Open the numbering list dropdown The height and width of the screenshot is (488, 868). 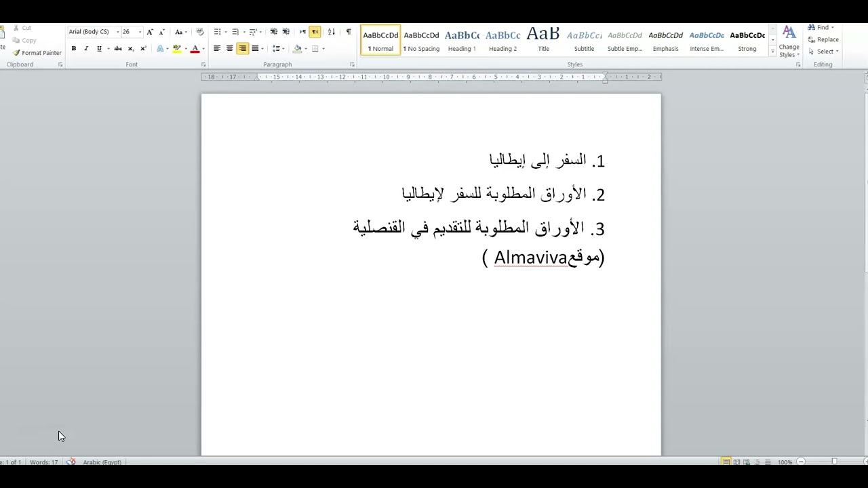(x=243, y=32)
